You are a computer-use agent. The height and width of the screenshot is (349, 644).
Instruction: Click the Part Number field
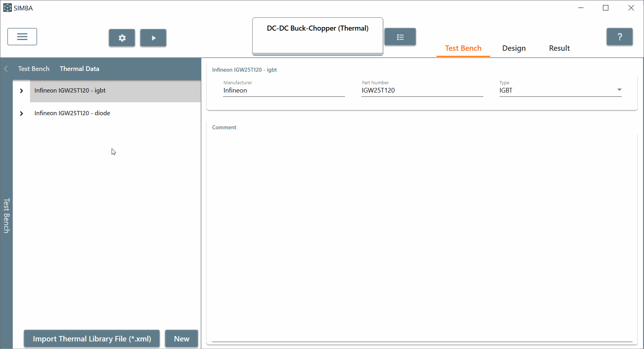(422, 90)
